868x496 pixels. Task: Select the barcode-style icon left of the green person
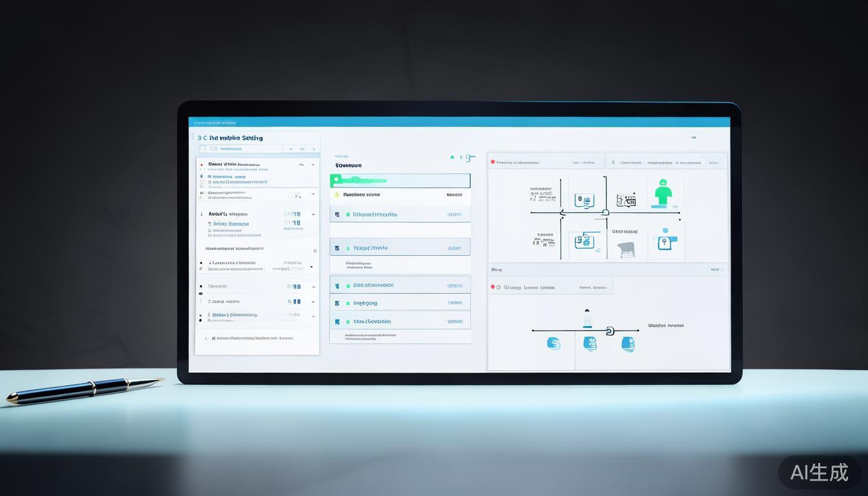coord(625,200)
